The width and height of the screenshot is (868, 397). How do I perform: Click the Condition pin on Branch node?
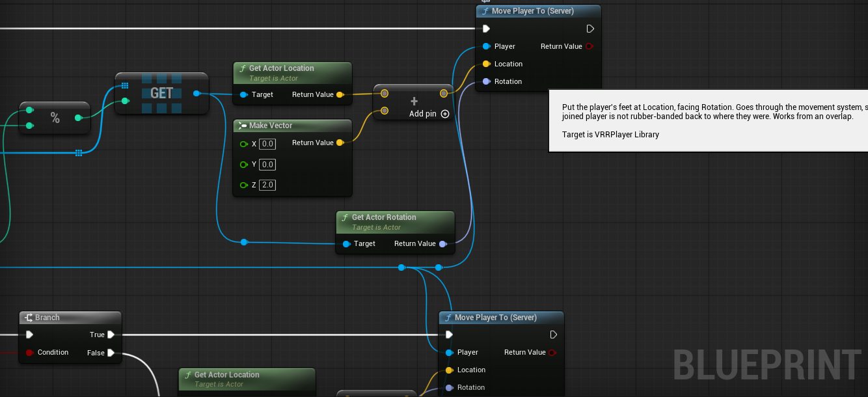[29, 353]
